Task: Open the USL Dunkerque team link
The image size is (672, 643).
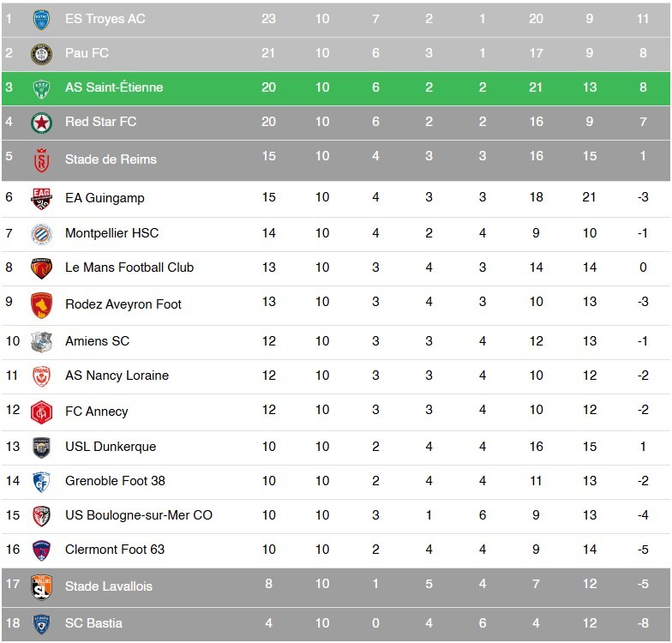Action: click(x=111, y=447)
